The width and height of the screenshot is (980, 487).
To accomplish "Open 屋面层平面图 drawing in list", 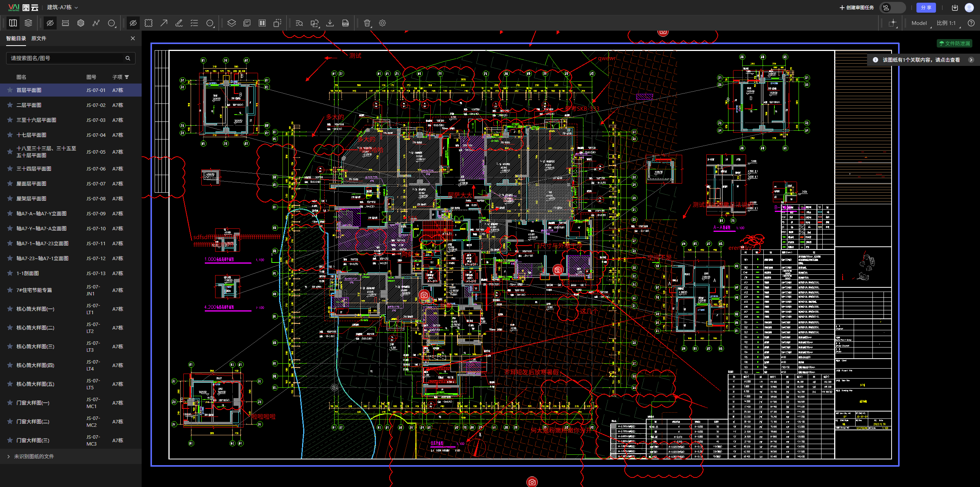I will [x=31, y=184].
